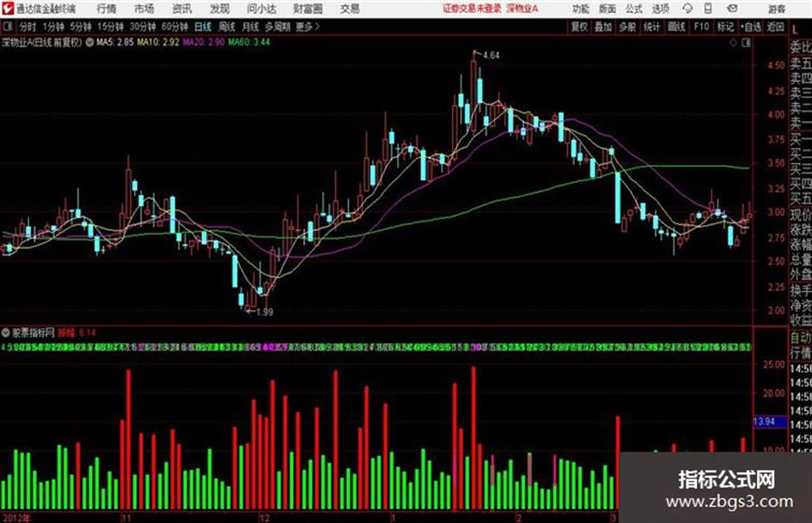Click the round icon next to 股票指标网
The image size is (812, 523).
(6, 332)
